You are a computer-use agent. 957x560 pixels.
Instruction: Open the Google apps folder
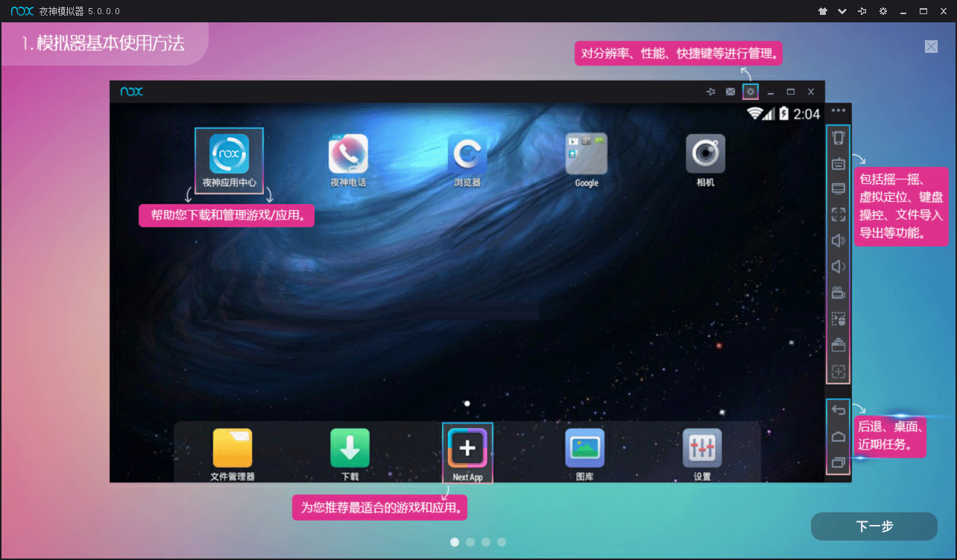coord(587,160)
